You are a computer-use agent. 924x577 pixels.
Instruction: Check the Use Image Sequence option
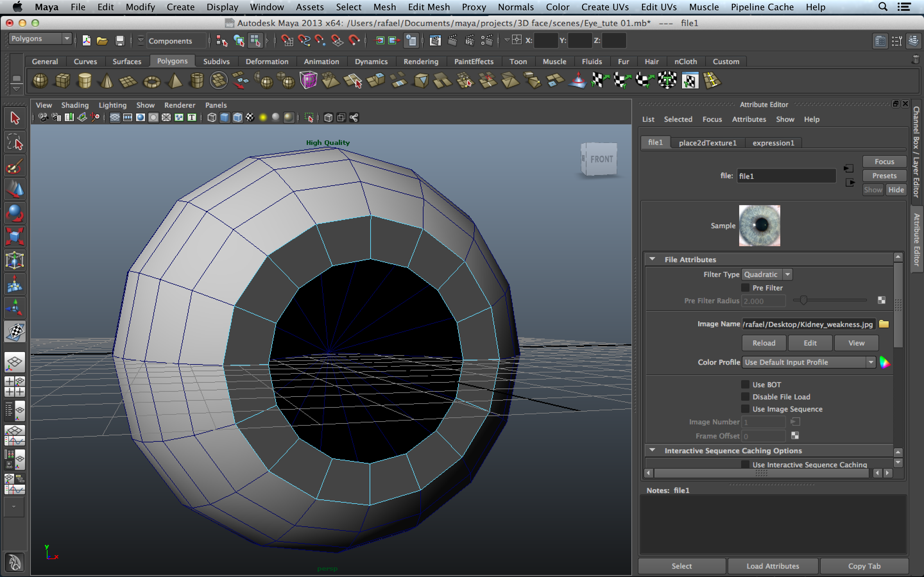[x=745, y=409]
